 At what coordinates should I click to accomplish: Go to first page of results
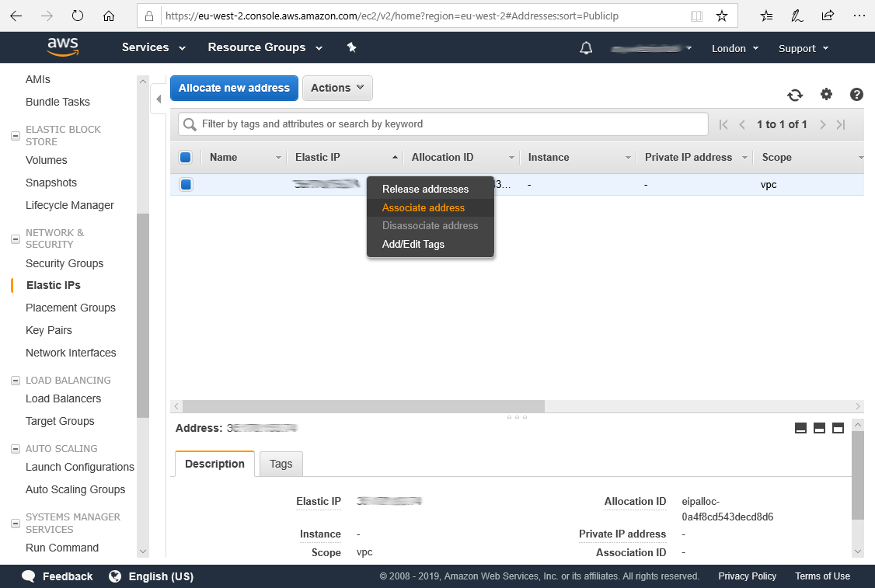[723, 124]
